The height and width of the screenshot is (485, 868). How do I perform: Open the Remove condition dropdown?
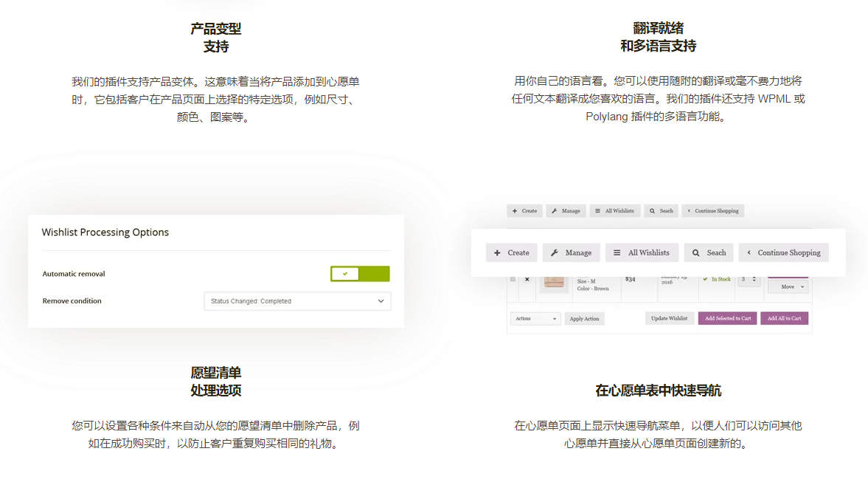pos(297,301)
